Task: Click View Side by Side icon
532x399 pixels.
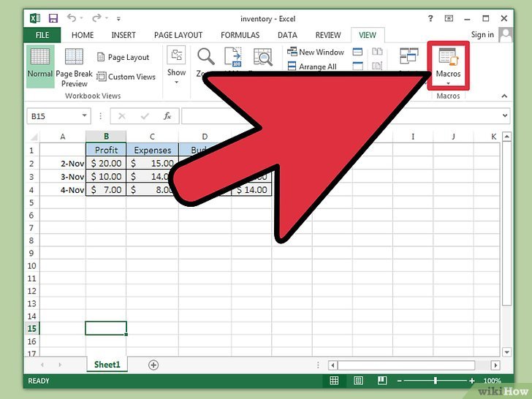Action: (377, 52)
